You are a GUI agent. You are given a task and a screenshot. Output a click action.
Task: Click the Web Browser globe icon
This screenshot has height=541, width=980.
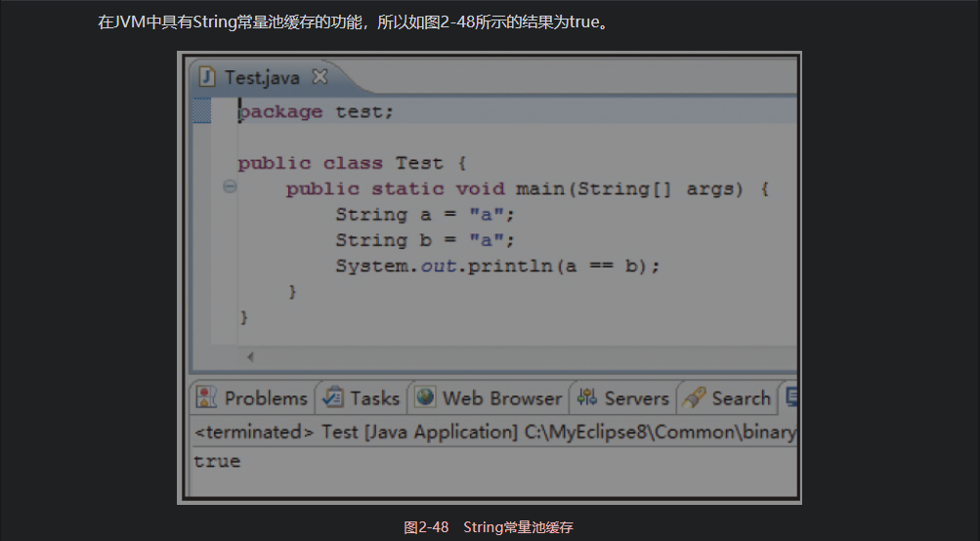[425, 397]
